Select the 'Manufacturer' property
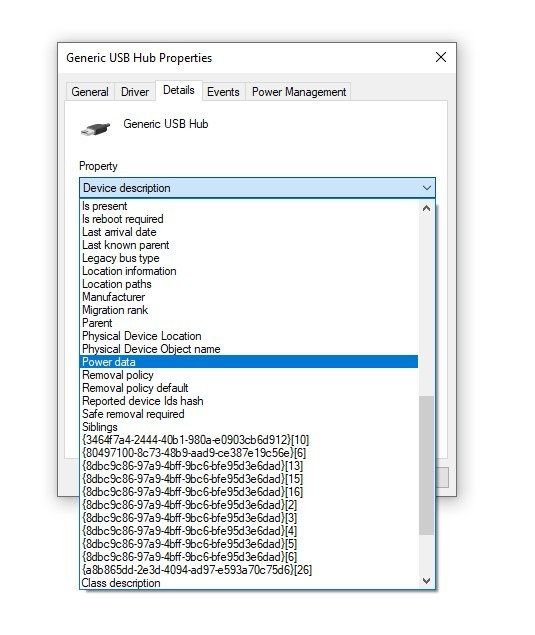This screenshot has width=535, height=635. point(249,297)
